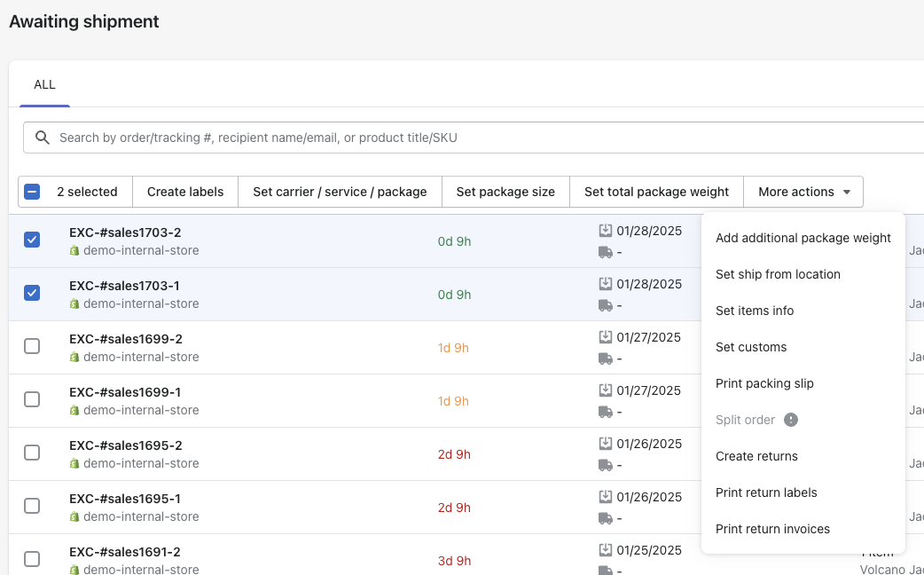This screenshot has width=924, height=575.
Task: Check order EXC-#sales1699-1
Action: pyautogui.click(x=32, y=399)
